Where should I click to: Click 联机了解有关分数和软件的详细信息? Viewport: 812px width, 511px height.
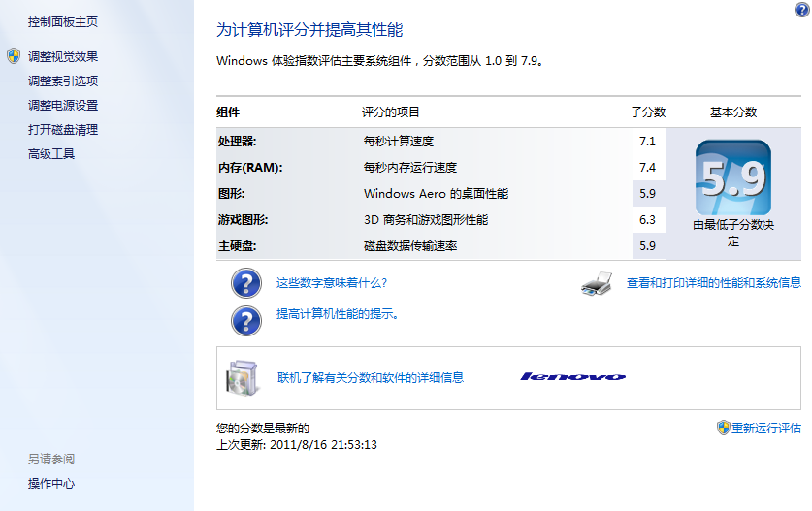tap(371, 377)
